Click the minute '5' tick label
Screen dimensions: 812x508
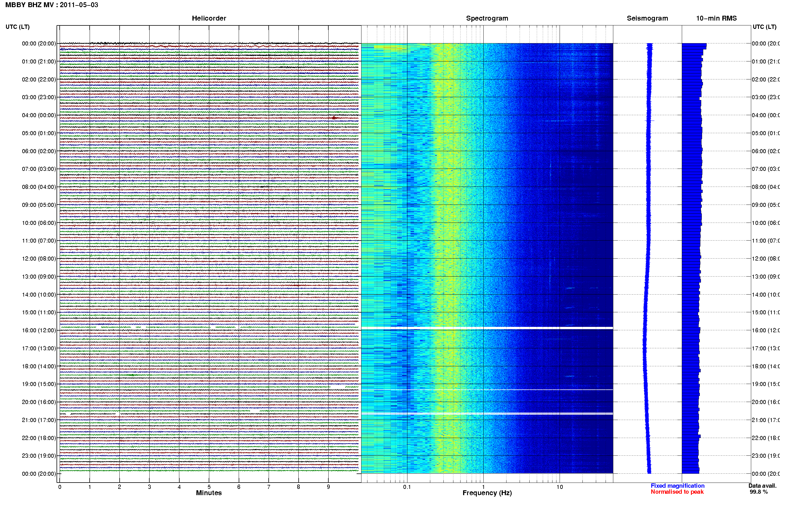pos(209,487)
